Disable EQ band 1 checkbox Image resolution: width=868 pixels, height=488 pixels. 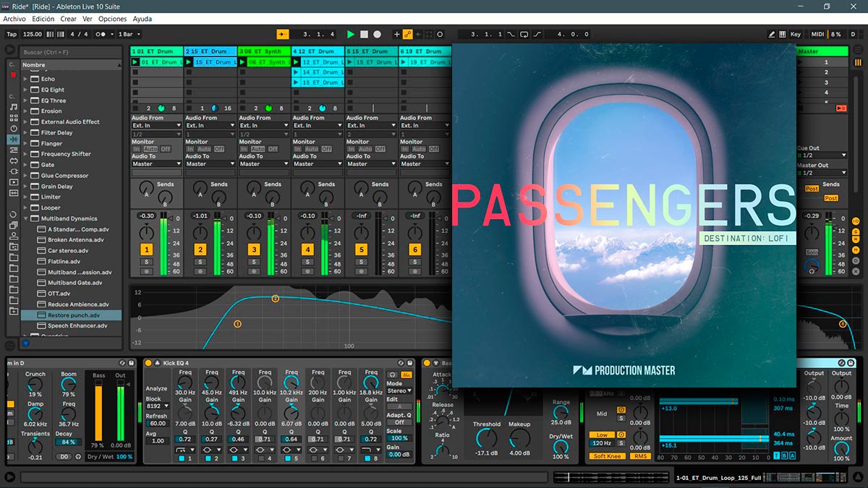coord(182,458)
